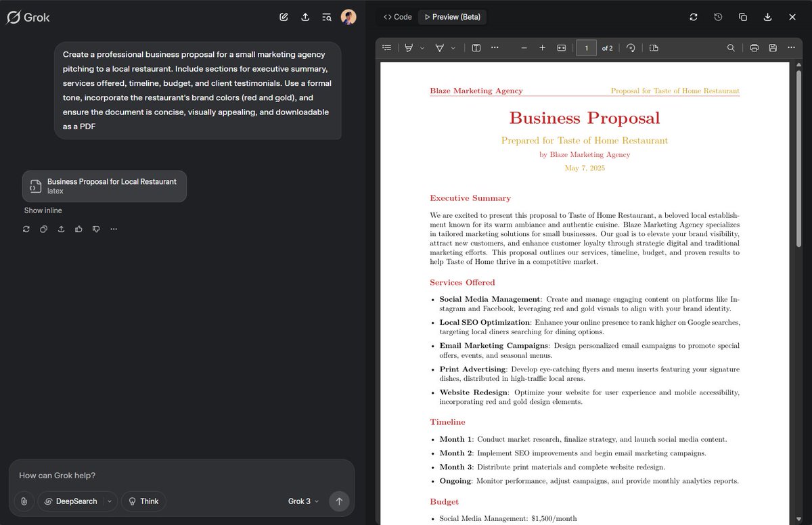812x525 pixels.
Task: Open PDF viewer settings ellipsis on right
Action: 791,47
